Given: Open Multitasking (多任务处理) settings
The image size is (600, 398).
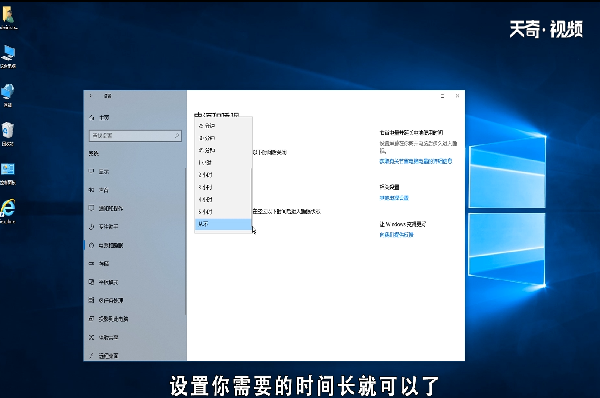Looking at the screenshot, I should point(134,300).
